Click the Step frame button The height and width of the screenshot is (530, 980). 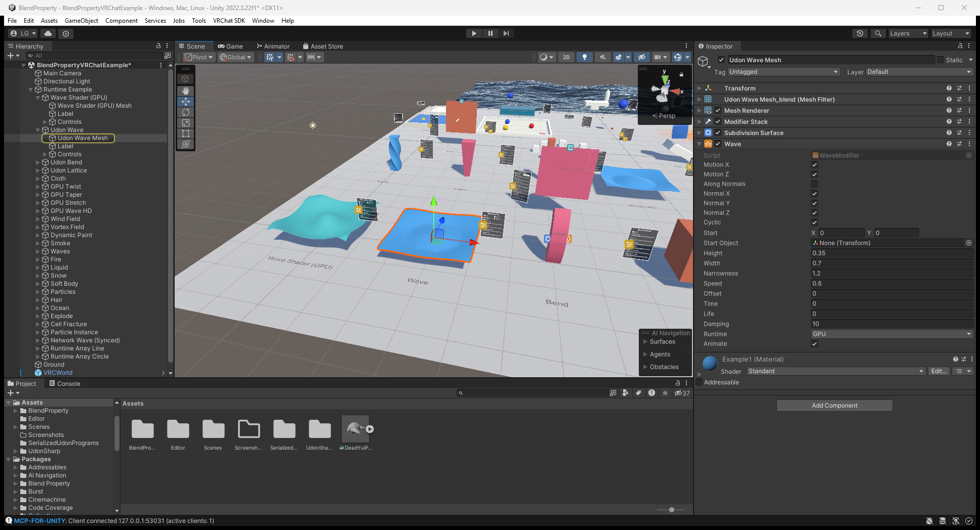506,33
